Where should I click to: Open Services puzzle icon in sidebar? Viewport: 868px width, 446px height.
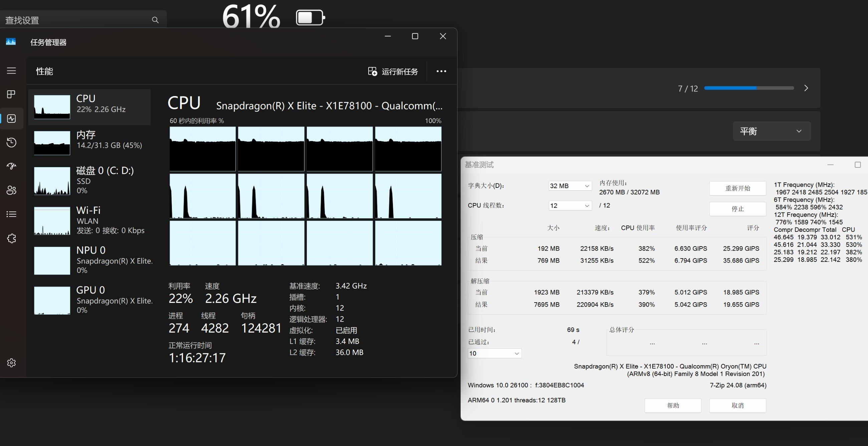click(x=11, y=238)
